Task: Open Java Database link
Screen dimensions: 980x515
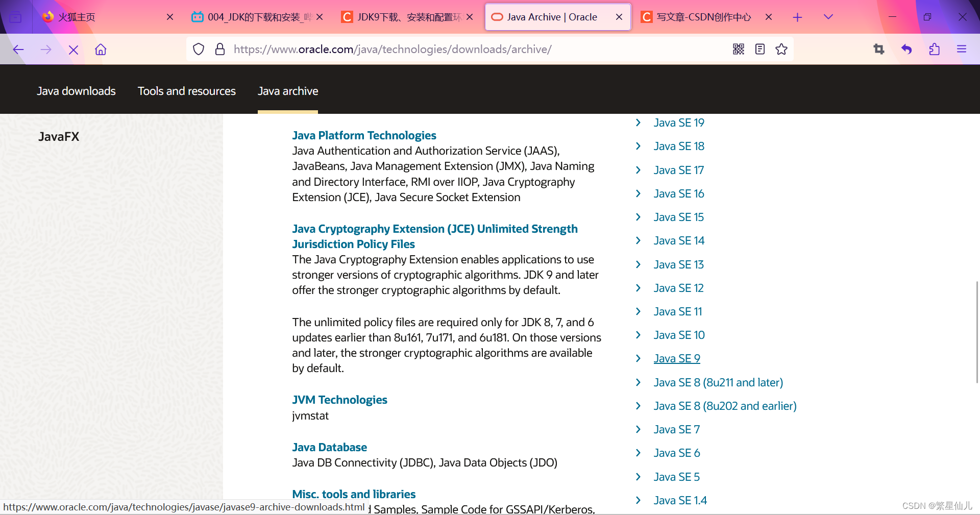Action: (x=329, y=447)
